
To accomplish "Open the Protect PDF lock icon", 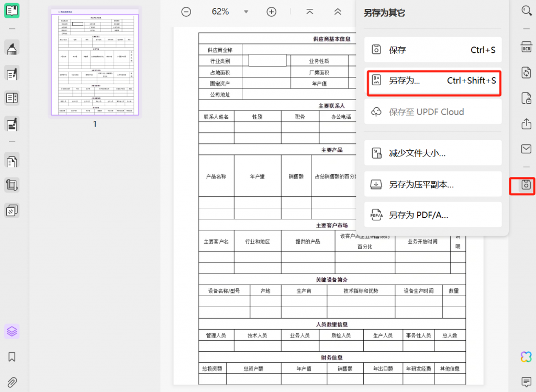I will click(x=527, y=98).
